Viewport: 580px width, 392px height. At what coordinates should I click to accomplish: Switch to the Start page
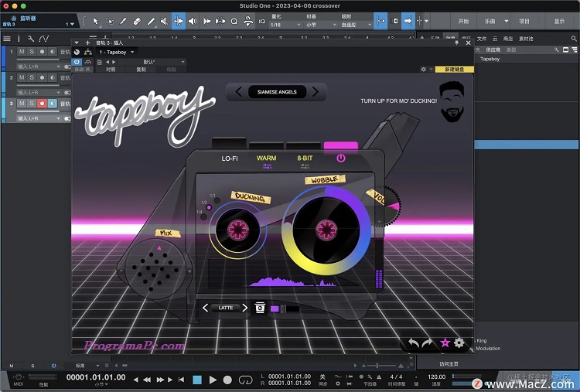(x=463, y=22)
